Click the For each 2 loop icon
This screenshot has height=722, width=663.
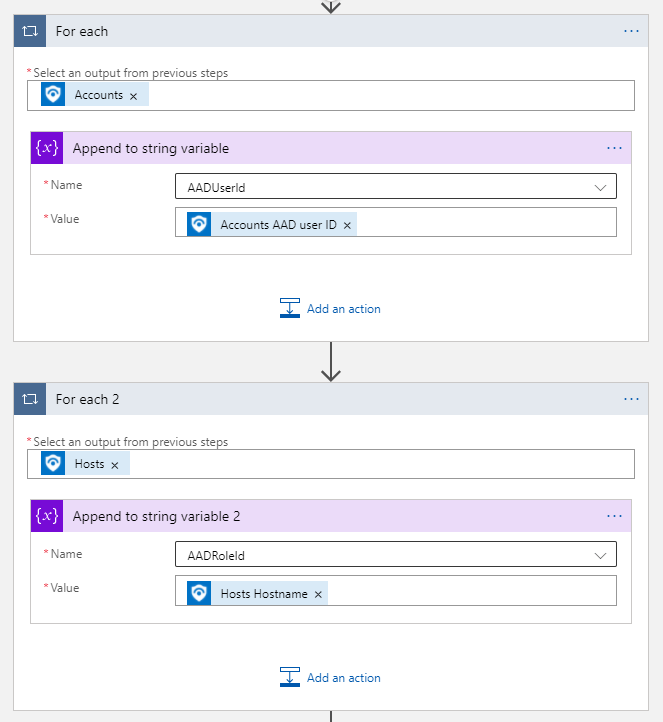(30, 399)
